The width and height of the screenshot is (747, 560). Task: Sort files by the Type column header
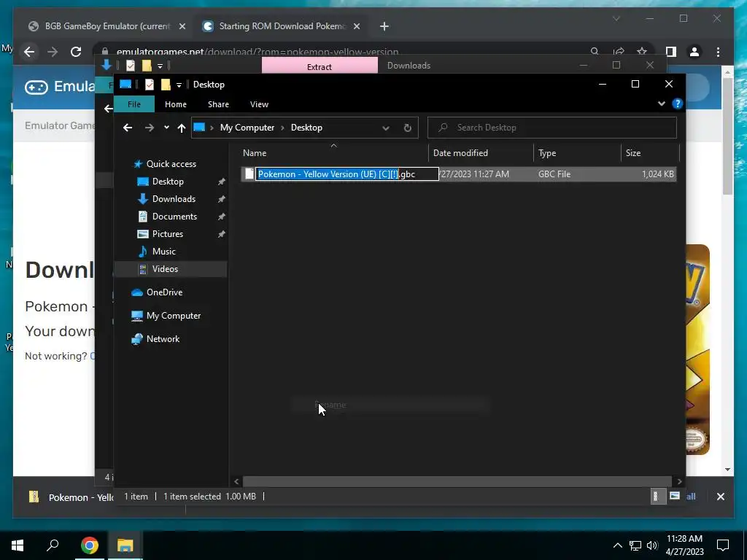click(x=577, y=153)
